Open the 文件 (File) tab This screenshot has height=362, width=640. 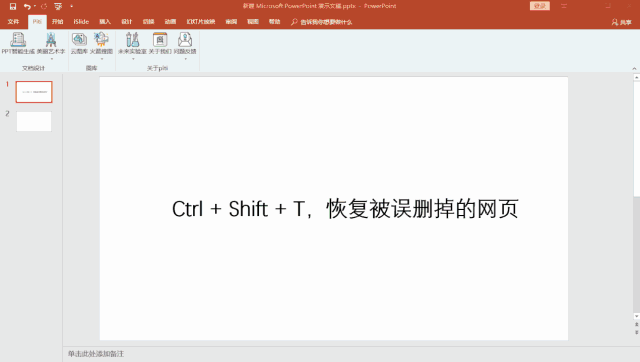tap(13, 22)
